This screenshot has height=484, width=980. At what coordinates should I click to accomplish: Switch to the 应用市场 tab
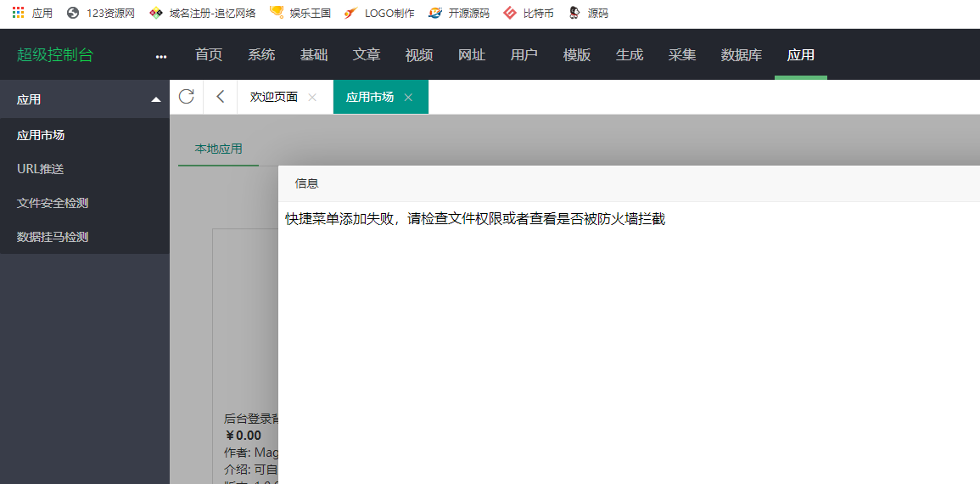tap(370, 97)
